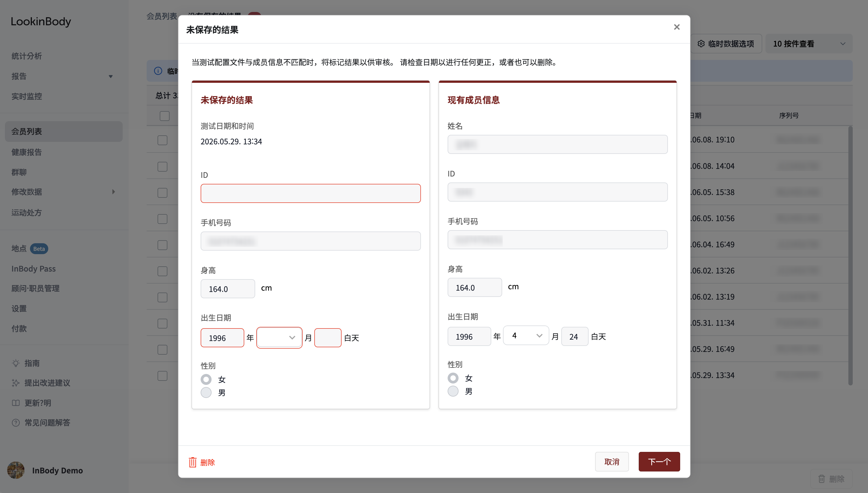
Task: Tick the header select-all checkbox in table
Action: (x=165, y=116)
